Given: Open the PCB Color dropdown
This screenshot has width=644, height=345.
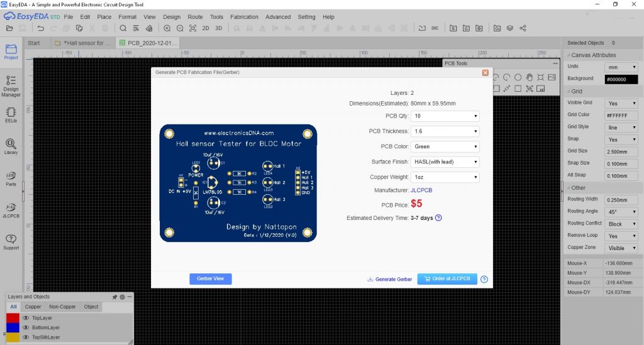Looking at the screenshot, I should 445,146.
